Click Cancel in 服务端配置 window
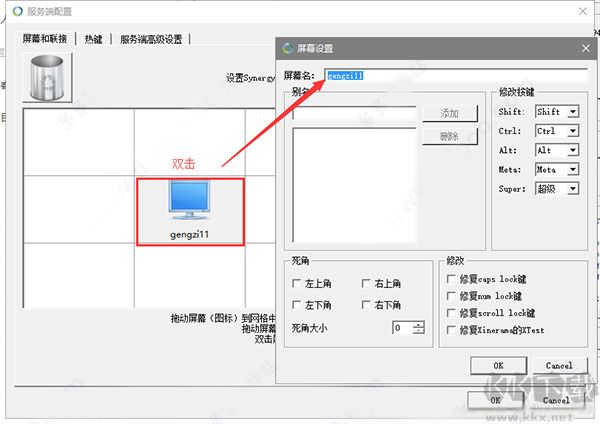The image size is (600, 424). point(556,400)
